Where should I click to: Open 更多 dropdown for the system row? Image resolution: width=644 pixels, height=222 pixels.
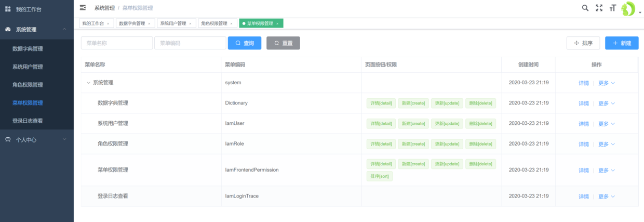pos(607,83)
